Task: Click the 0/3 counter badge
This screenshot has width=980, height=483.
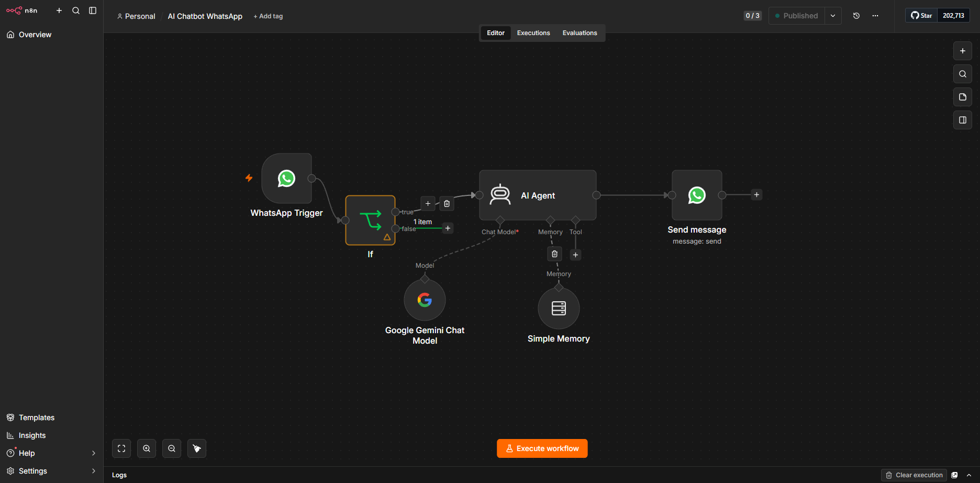Action: pos(752,16)
